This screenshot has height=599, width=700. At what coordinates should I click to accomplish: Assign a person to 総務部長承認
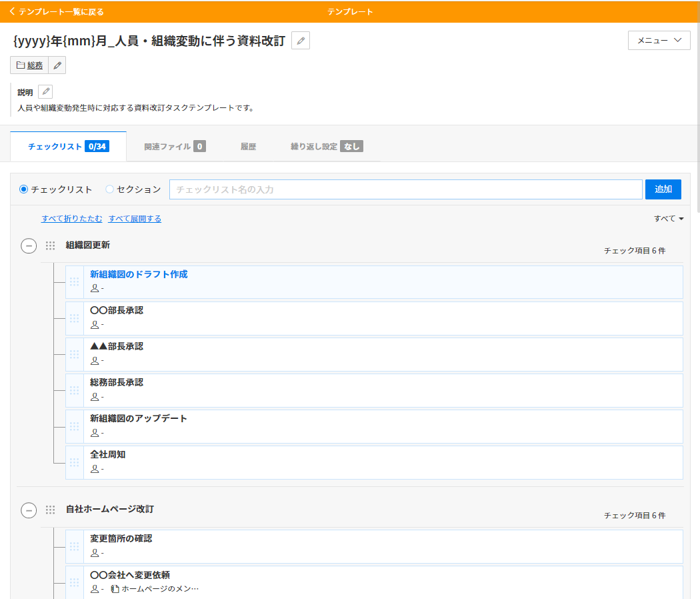(94, 396)
